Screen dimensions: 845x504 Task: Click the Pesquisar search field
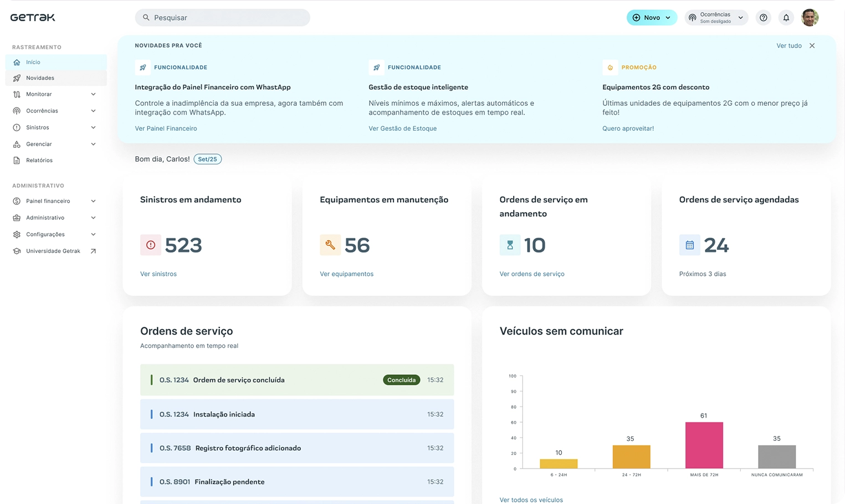pyautogui.click(x=222, y=18)
